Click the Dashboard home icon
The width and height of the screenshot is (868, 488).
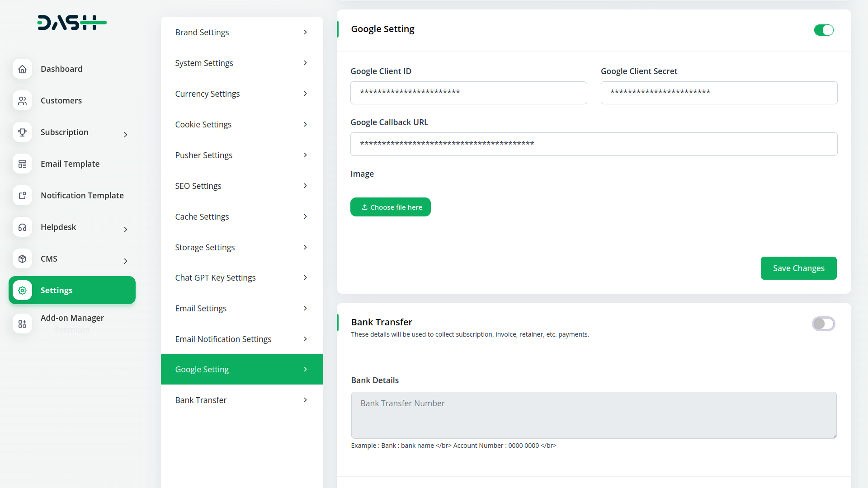(22, 69)
